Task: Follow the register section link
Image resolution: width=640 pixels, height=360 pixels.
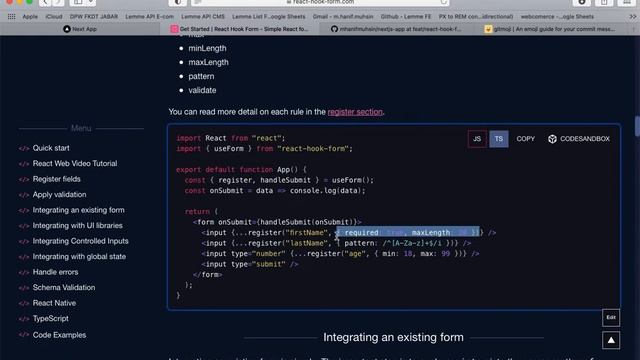Action: click(x=355, y=112)
